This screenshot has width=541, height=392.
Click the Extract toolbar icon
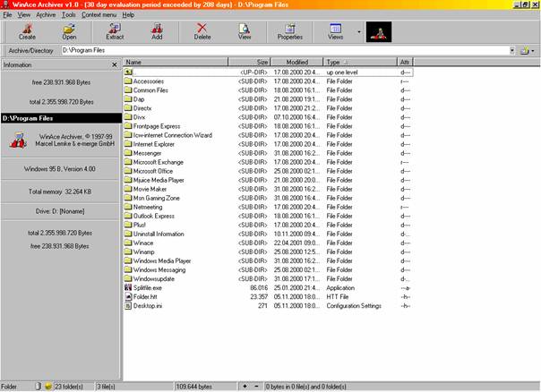pyautogui.click(x=115, y=31)
